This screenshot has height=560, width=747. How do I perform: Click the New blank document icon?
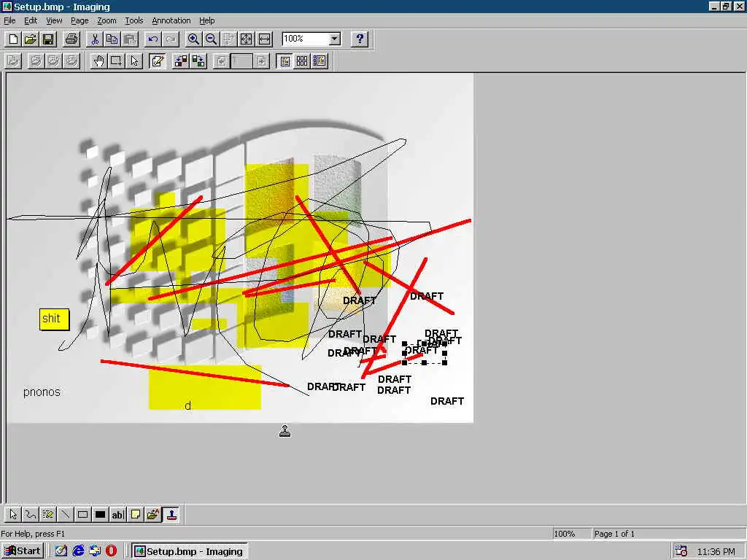coord(13,39)
